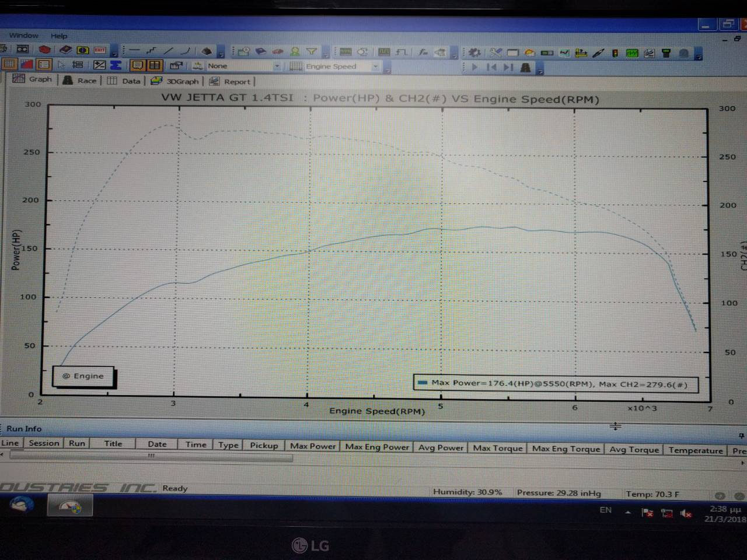This screenshot has width=747, height=560.
Task: Toggle the split panel view button
Action: [x=154, y=65]
